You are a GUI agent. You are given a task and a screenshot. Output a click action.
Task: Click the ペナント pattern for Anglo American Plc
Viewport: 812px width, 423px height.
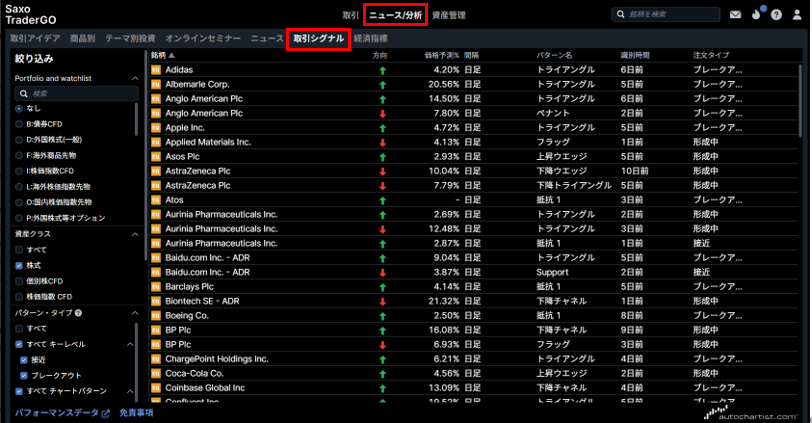coord(553,113)
